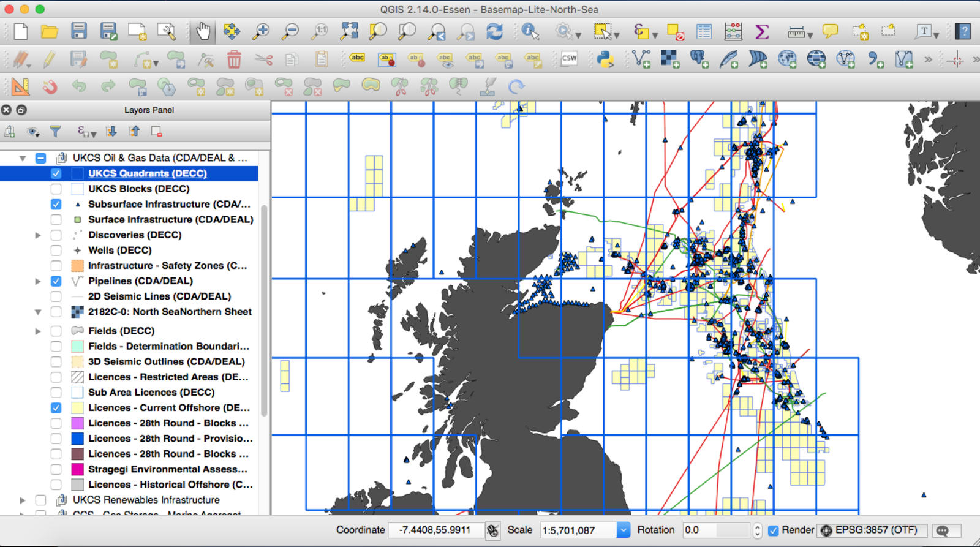Click the Zoom In magnifier tool

[262, 31]
